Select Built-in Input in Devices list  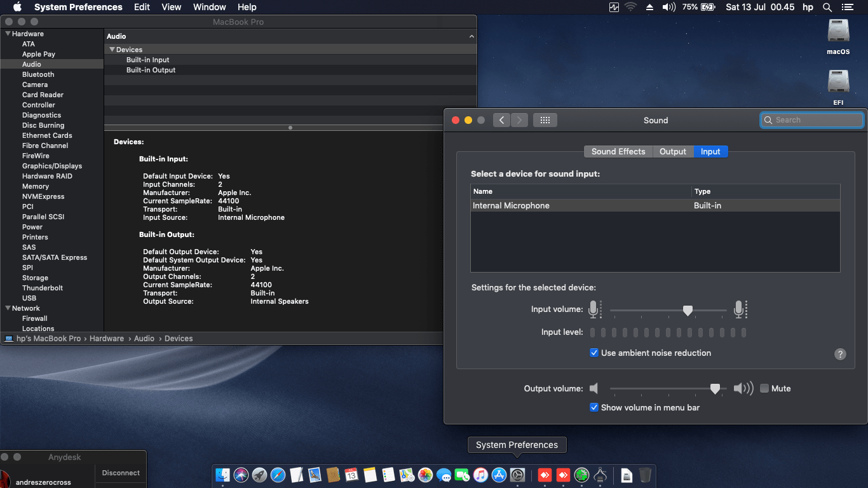(290, 60)
